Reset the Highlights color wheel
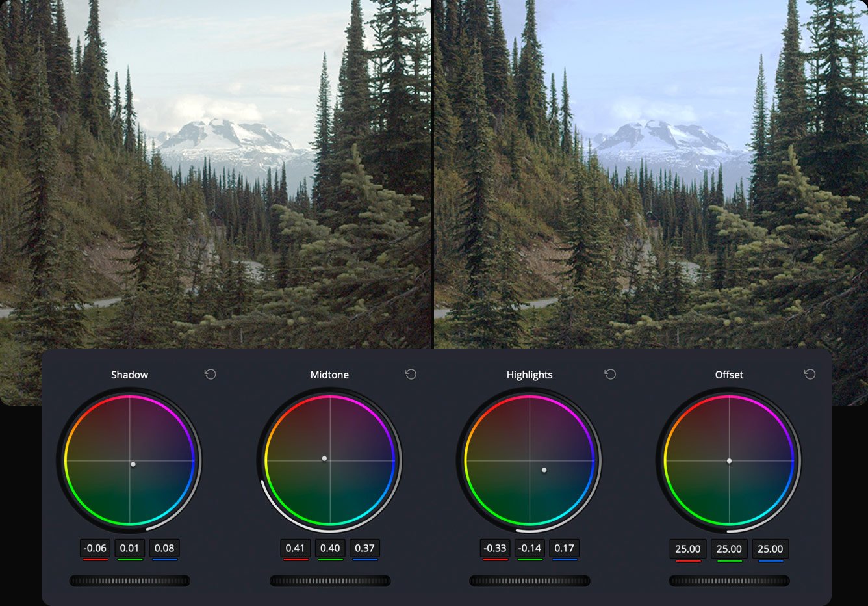The image size is (868, 606). click(609, 375)
